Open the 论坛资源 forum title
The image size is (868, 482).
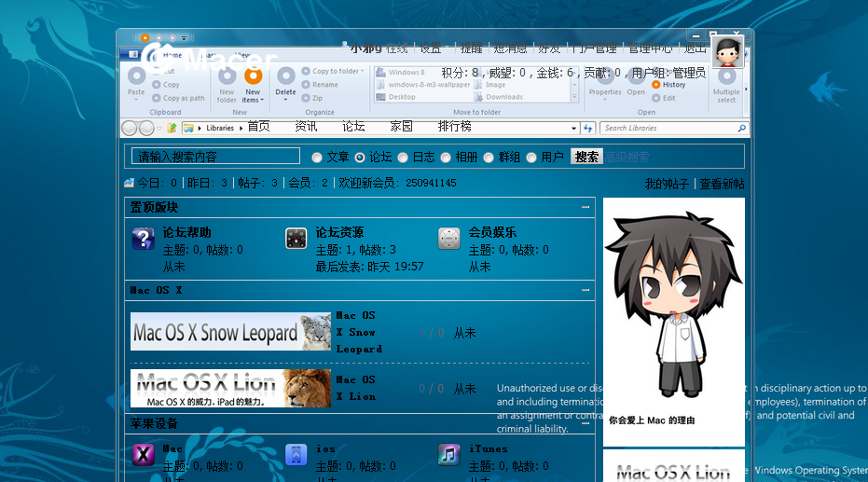(x=339, y=232)
